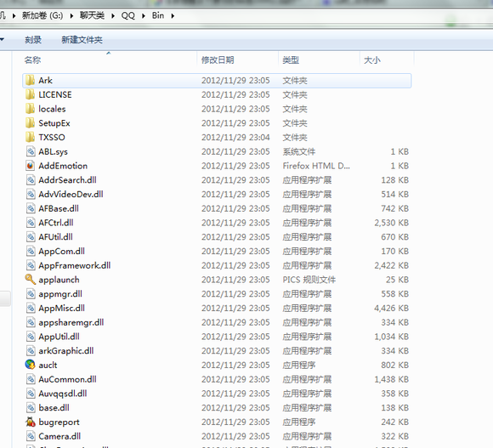493x448 pixels.
Task: Select the file name Camera.dll
Action: [x=59, y=436]
